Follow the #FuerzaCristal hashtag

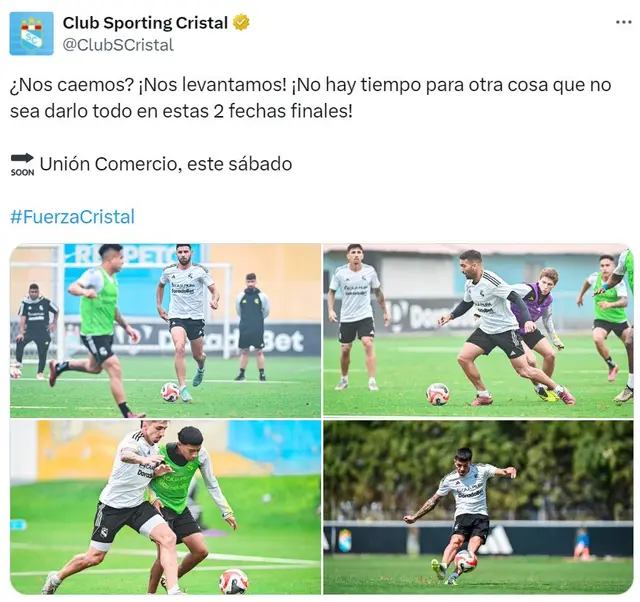click(72, 217)
